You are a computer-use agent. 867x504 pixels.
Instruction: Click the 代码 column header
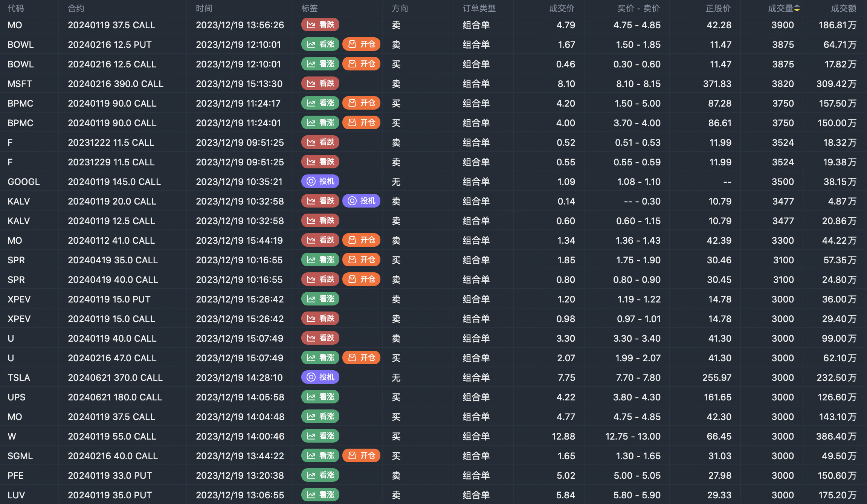coord(16,8)
